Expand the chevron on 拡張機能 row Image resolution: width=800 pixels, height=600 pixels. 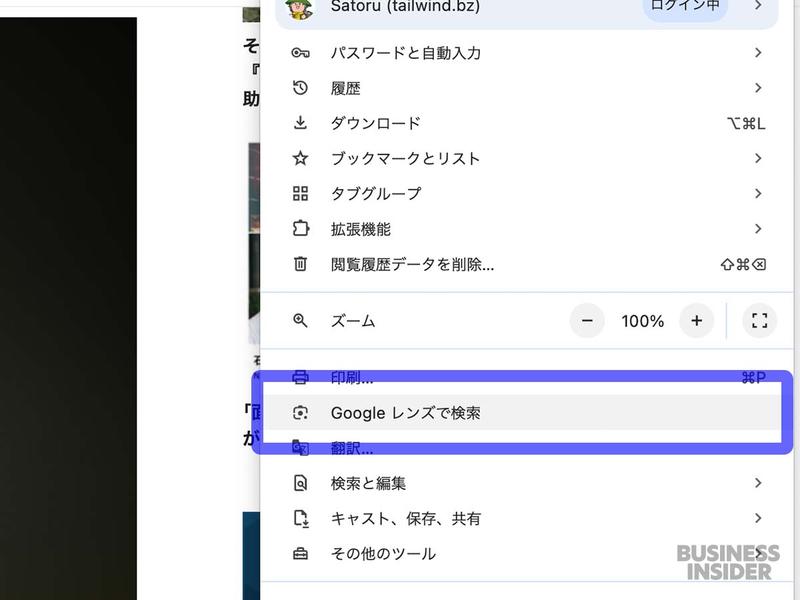pyautogui.click(x=758, y=229)
